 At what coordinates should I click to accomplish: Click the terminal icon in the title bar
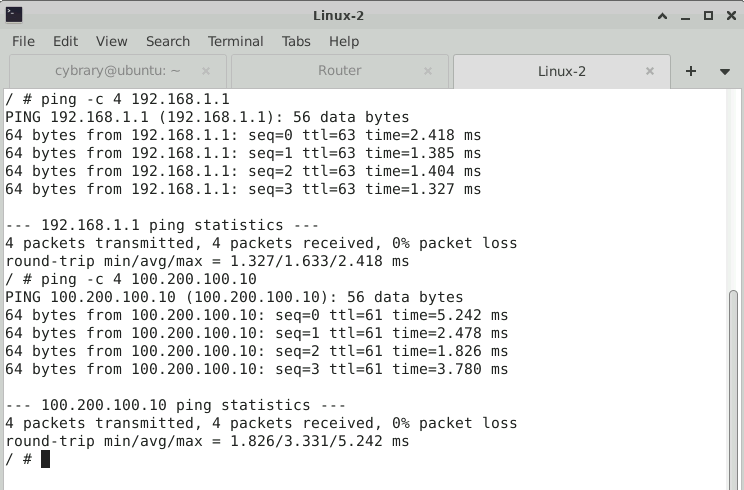pyautogui.click(x=14, y=15)
